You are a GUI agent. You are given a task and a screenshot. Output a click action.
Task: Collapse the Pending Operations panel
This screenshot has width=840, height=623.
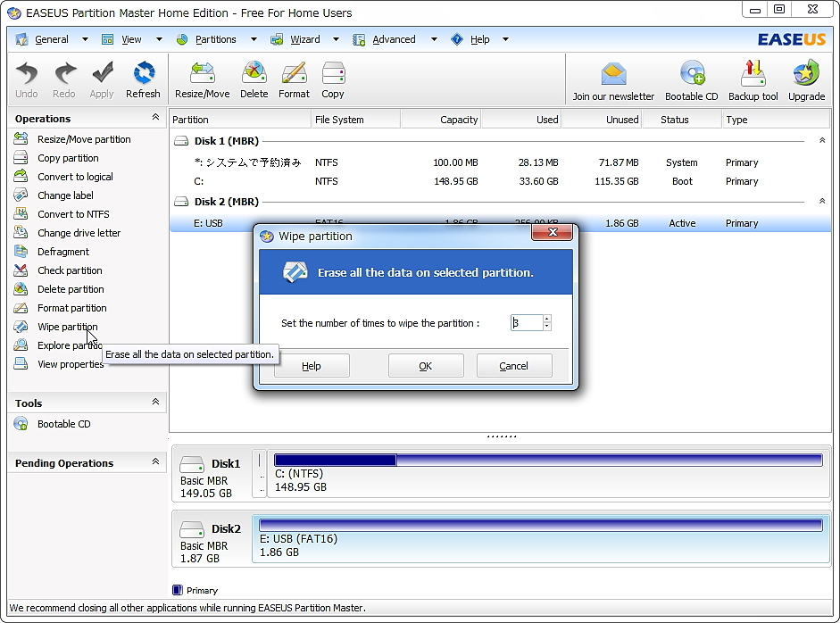coord(155,461)
